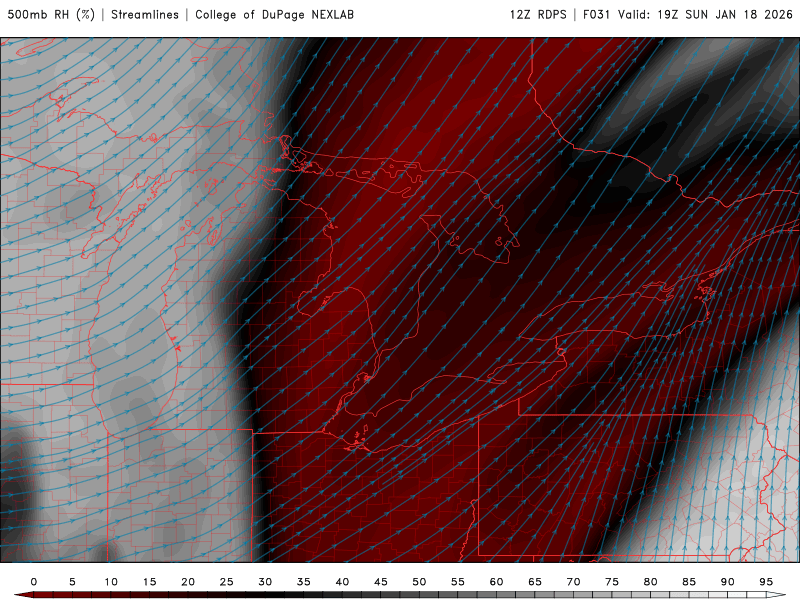Click the "40" legend value
The width and height of the screenshot is (800, 600).
(x=342, y=582)
